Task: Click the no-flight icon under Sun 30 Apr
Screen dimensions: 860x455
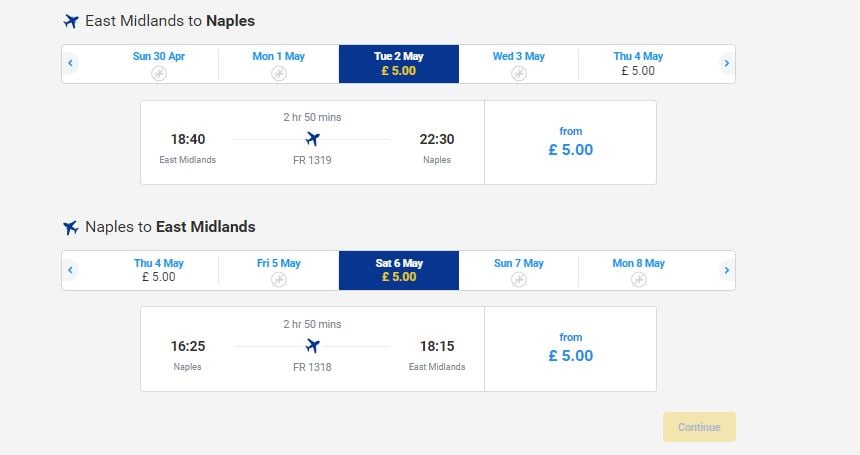Action: [159, 73]
